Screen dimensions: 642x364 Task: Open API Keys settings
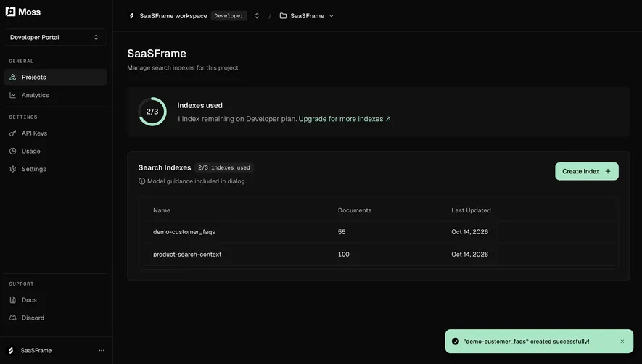pyautogui.click(x=55, y=133)
